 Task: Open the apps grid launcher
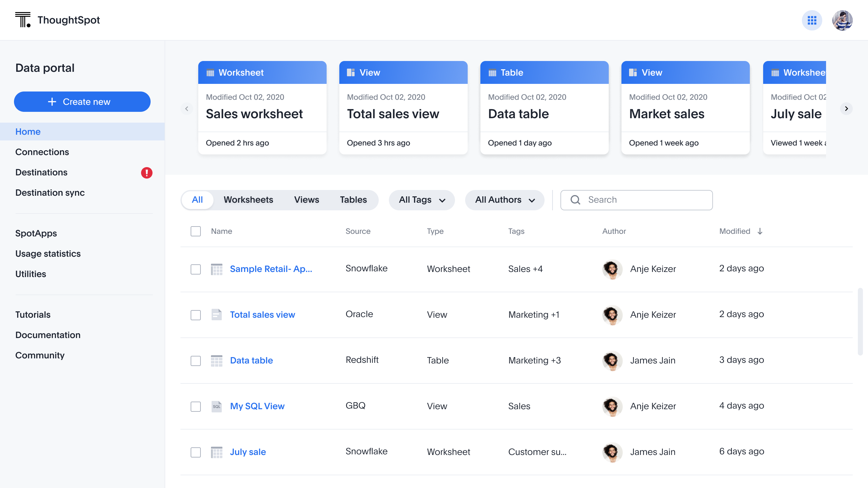click(x=812, y=20)
